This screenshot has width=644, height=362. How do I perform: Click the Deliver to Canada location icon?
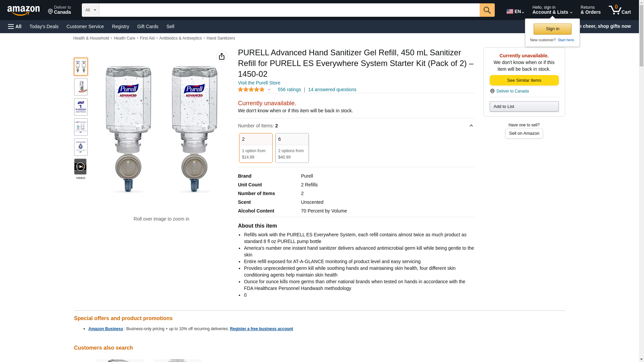point(492,91)
